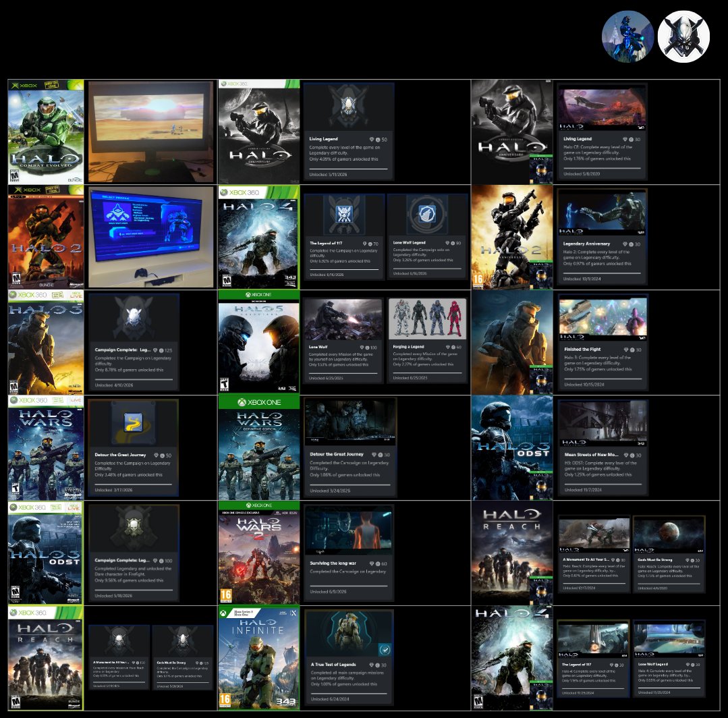Viewport: 728px width, 718px height.
Task: Click the 'Forging a Legend' achievement title
Action: coord(408,346)
